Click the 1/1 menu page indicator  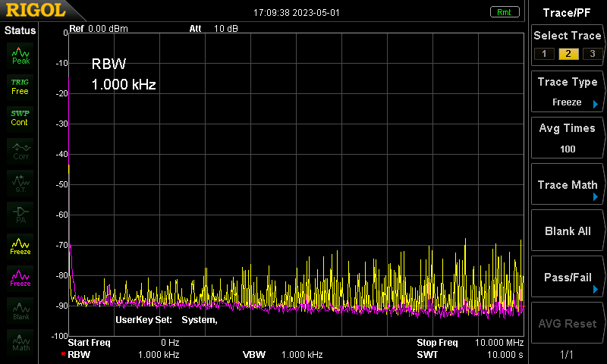567,354
